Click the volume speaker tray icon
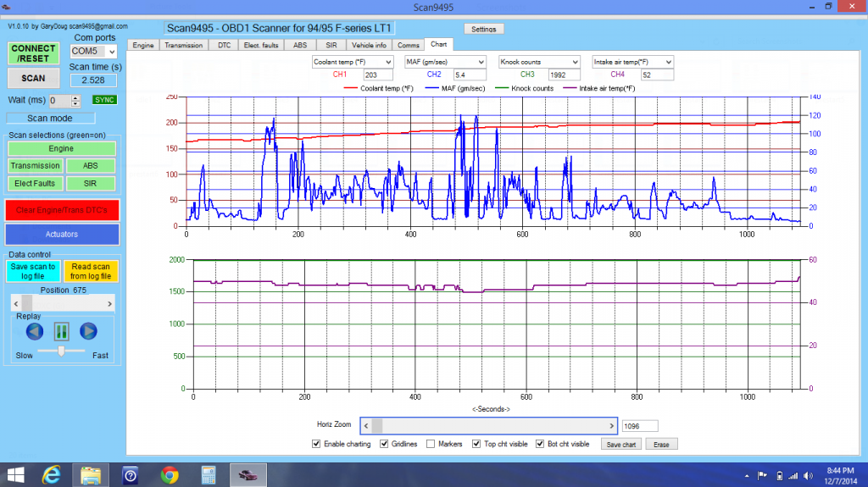Screen dimensions: 868x487 (x=808, y=476)
